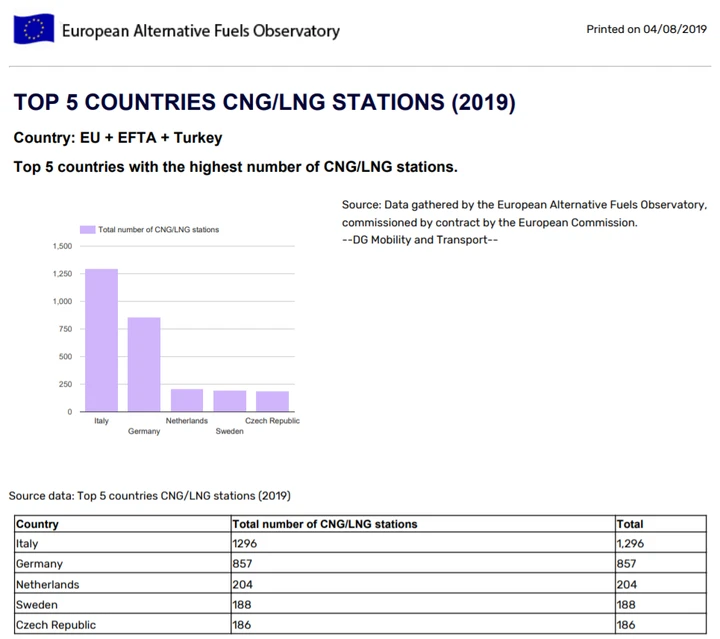Viewport: 720px width, 639px height.
Task: Click the European Union flag logo
Action: [34, 29]
